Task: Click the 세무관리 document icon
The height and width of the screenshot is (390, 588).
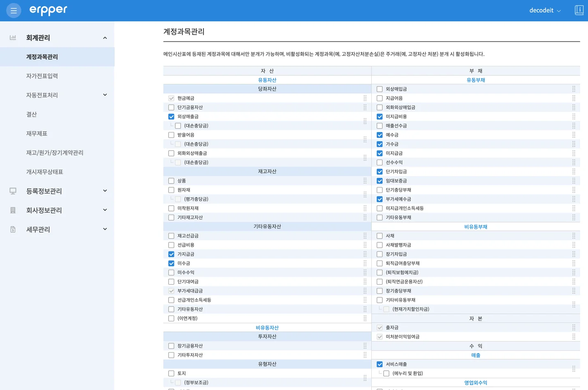Action: tap(13, 230)
